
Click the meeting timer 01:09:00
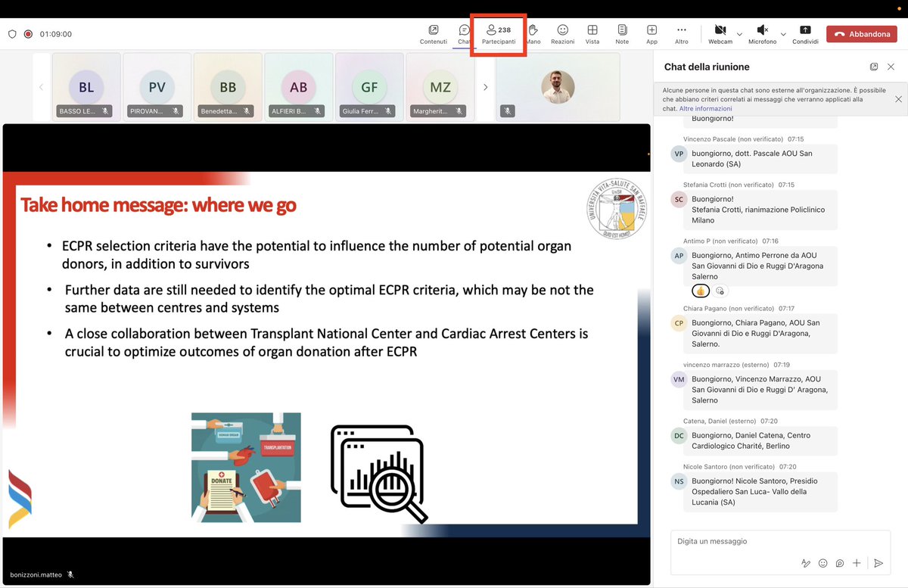(x=56, y=34)
